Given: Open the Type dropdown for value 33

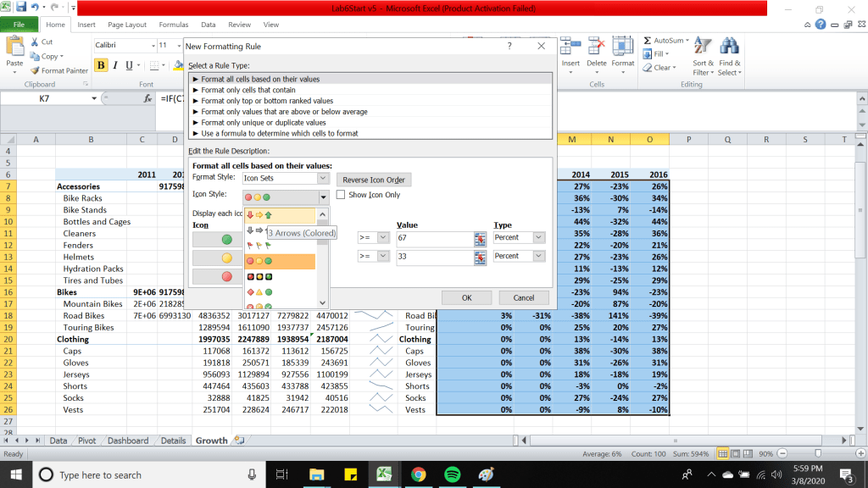Looking at the screenshot, I should [x=538, y=256].
